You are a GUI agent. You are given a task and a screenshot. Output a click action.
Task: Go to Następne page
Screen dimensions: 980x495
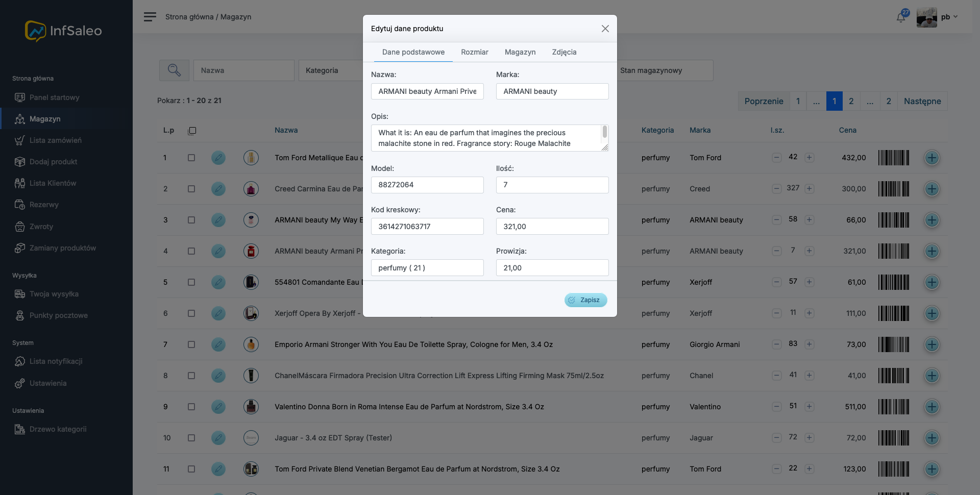922,101
